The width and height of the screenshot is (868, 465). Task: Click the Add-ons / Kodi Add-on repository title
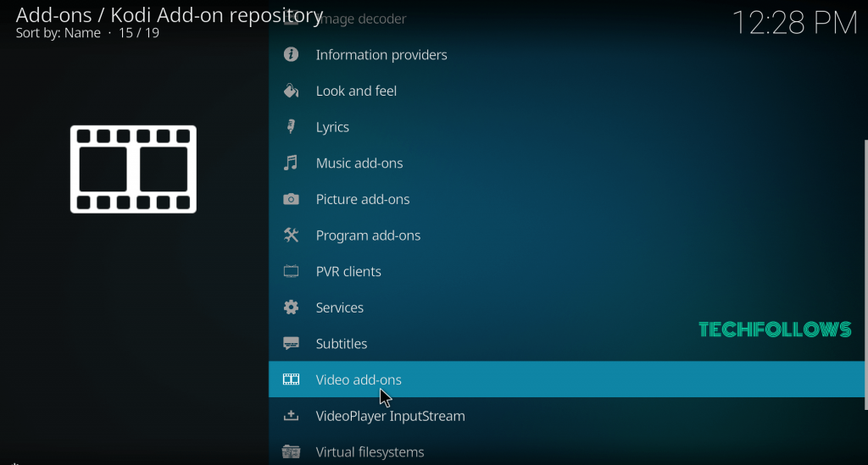click(170, 15)
